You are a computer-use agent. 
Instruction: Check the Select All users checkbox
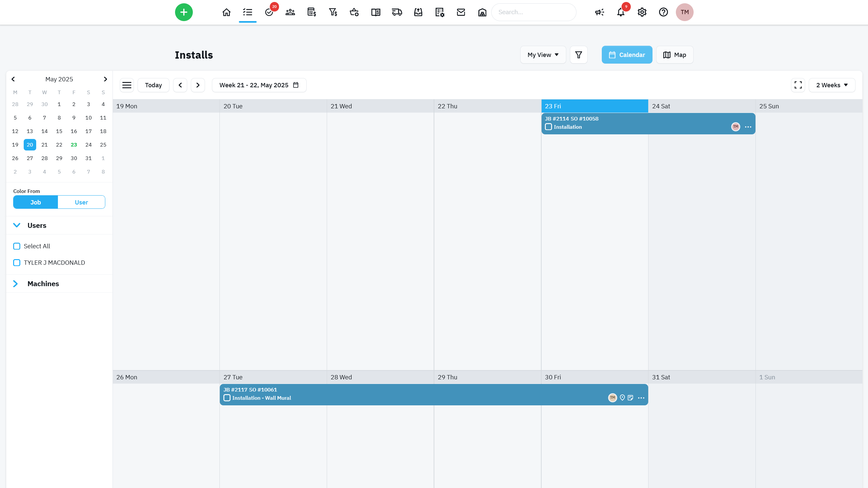point(16,246)
